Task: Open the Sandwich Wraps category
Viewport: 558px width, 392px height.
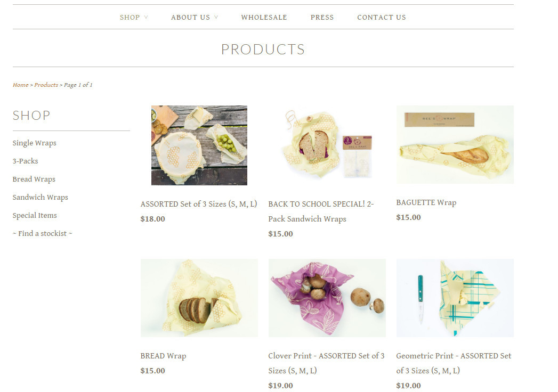Action: (40, 198)
